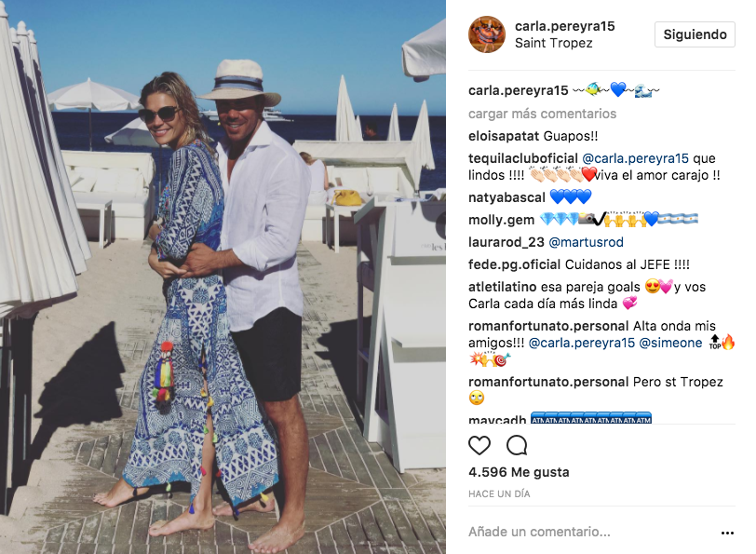Open carla.pereyra15 profile avatar
Image resolution: width=756 pixels, height=554 pixels.
[487, 34]
